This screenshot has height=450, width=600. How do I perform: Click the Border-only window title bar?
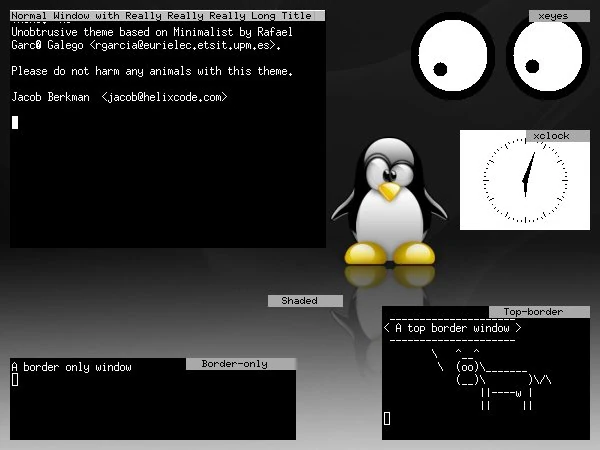[241, 364]
